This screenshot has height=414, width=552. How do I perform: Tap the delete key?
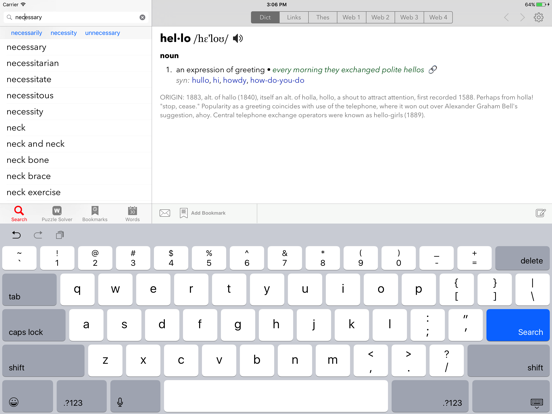(522, 258)
